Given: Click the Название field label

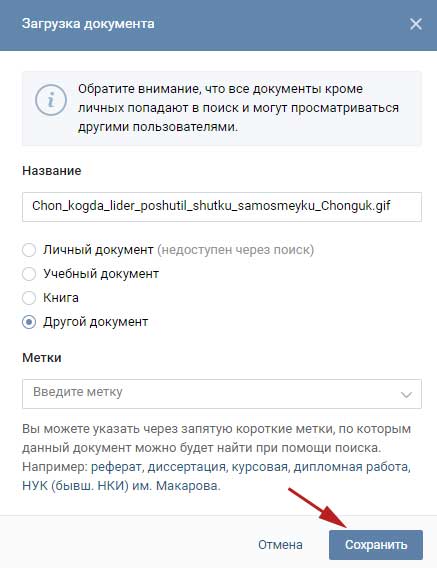Looking at the screenshot, I should coord(51,171).
